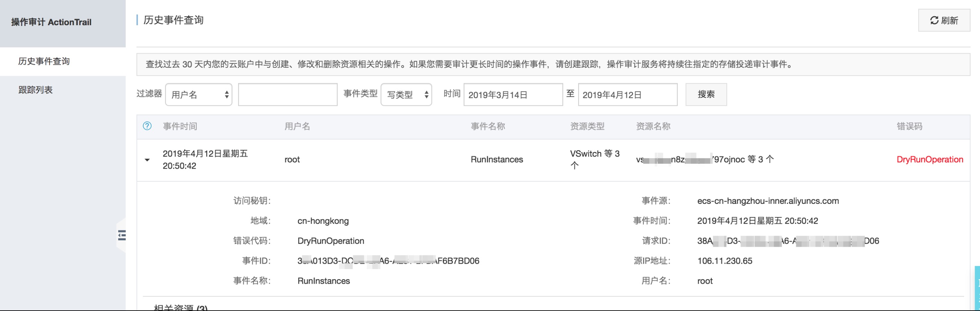Image resolution: width=980 pixels, height=311 pixels.
Task: Click the detail event time 2019年4月12日星期五 20:50:42
Action: (757, 221)
